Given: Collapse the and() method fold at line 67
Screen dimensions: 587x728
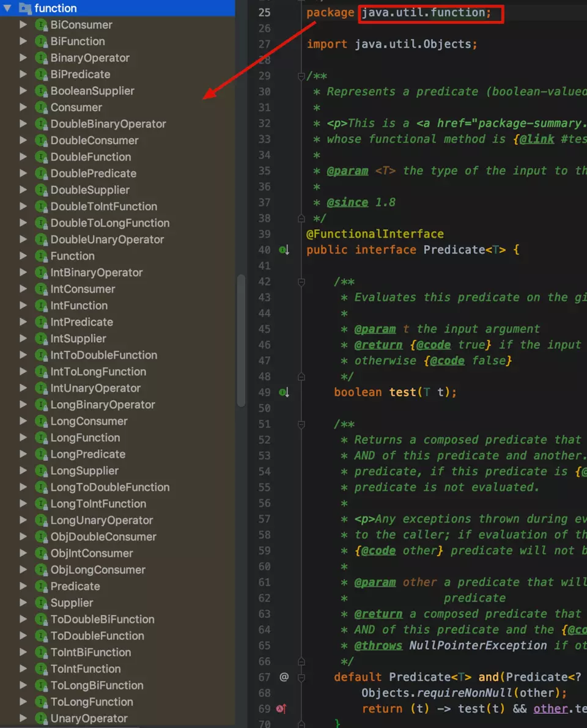Looking at the screenshot, I should click(x=301, y=677).
